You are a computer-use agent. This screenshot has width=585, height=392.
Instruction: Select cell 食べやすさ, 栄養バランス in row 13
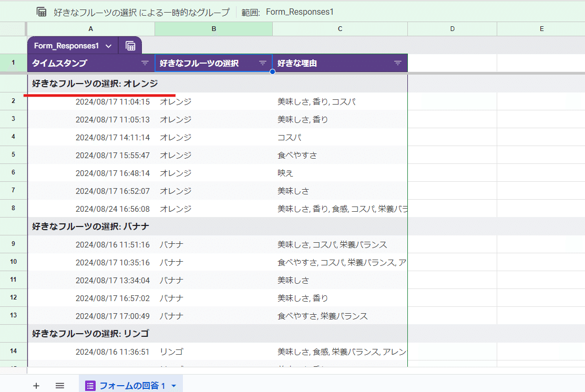coord(340,316)
